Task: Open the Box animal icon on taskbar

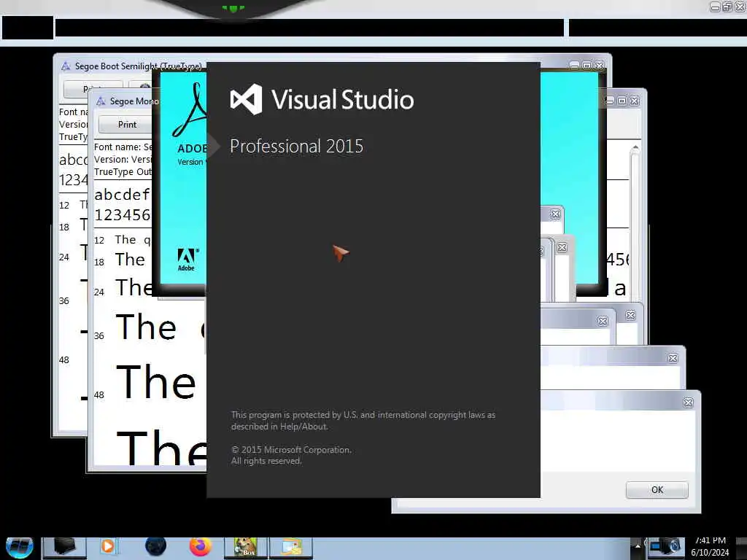Action: 246,547
